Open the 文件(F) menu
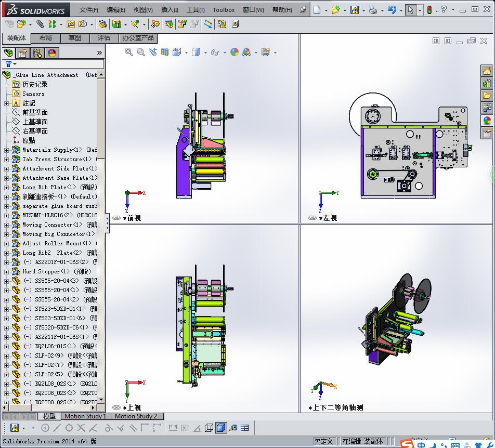This screenshot has height=448, width=495. click(89, 10)
